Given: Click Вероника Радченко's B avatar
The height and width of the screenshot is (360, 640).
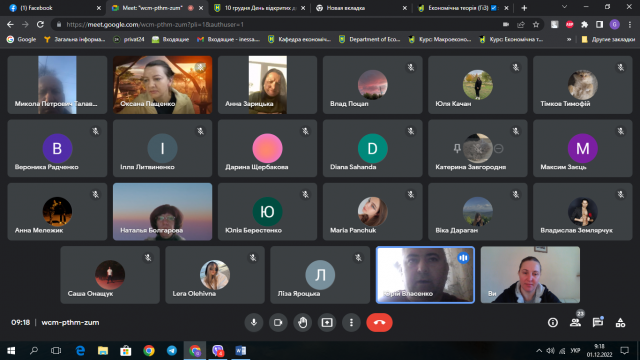Looking at the screenshot, I should tap(57, 148).
